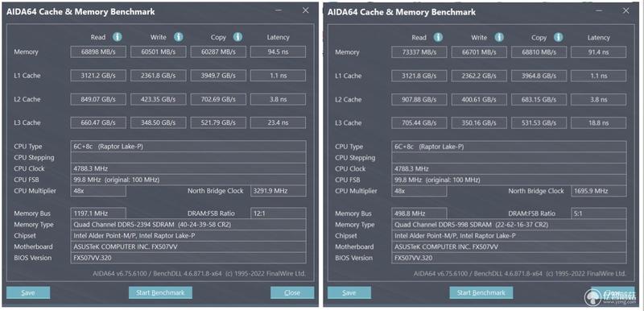Select DRAM:FSB Ratio 5:1 field
Viewport: 644px width, 311px height.
[599, 214]
